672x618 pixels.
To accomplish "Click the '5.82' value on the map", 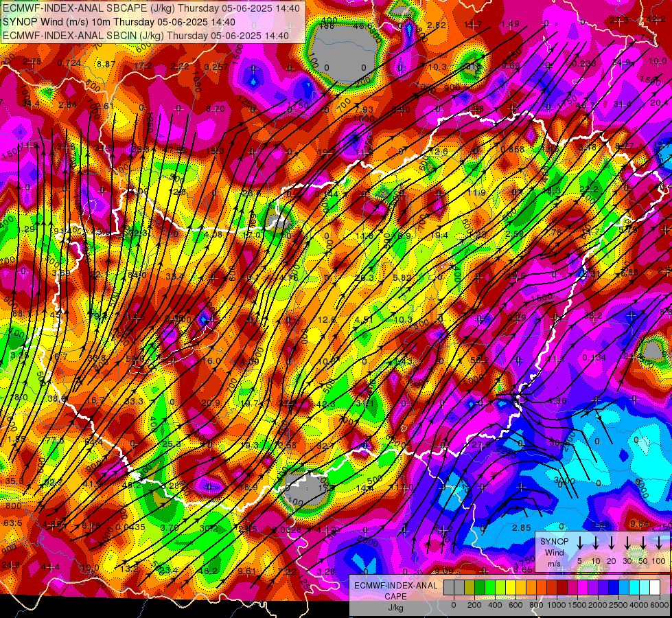I will pyautogui.click(x=402, y=277).
